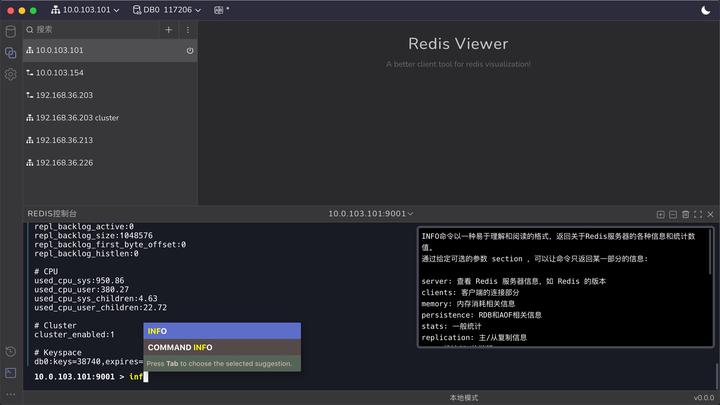Screen dimensions: 720x405
Task: Click the single-node icon beside 10.0.103.154
Action: tap(30, 73)
